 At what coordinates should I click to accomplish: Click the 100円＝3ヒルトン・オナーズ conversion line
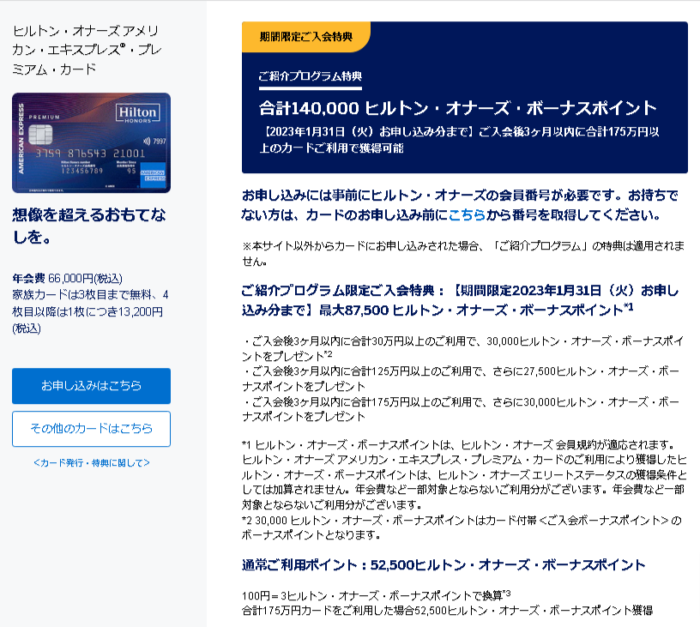click(376, 595)
